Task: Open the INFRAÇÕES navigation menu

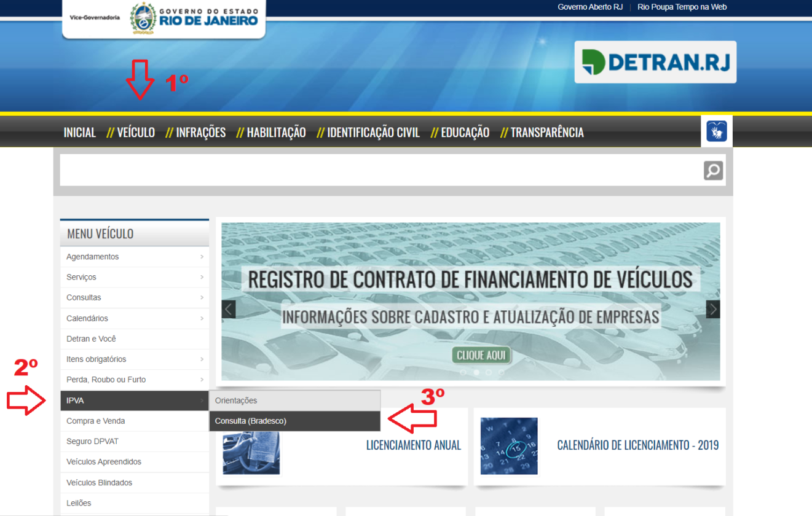Action: 201,132
